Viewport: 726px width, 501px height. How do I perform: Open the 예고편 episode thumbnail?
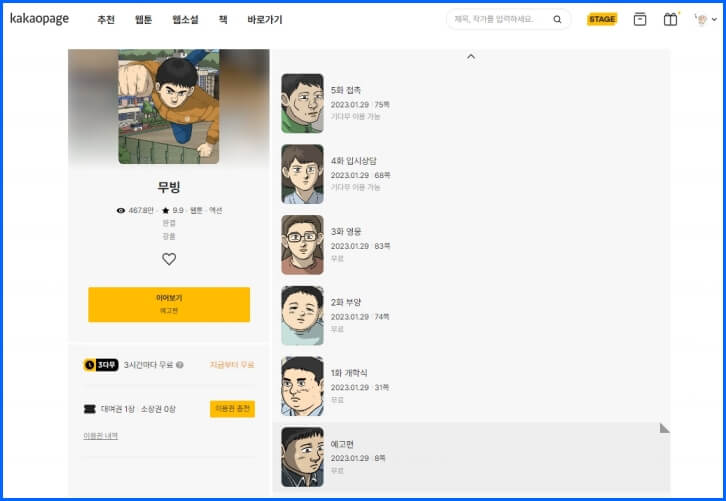pyautogui.click(x=302, y=457)
